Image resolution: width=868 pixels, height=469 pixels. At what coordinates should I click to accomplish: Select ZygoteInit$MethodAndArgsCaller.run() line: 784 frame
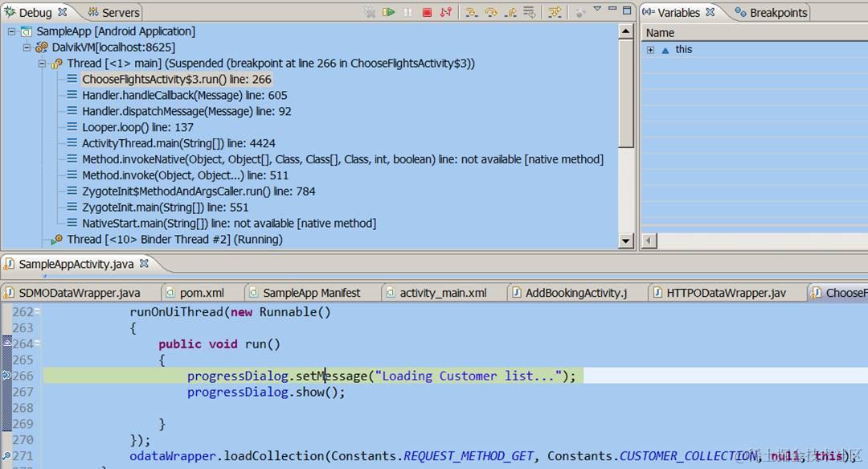(x=199, y=191)
